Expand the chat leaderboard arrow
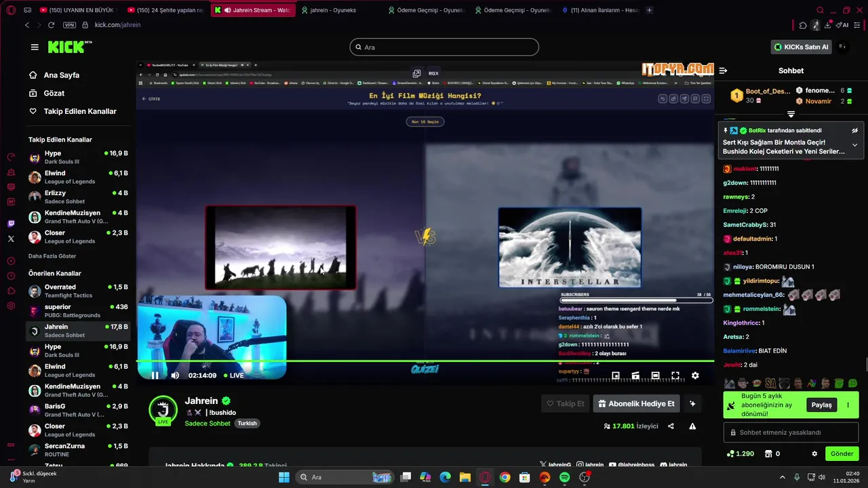Screen dimensions: 868x488 (791, 114)
